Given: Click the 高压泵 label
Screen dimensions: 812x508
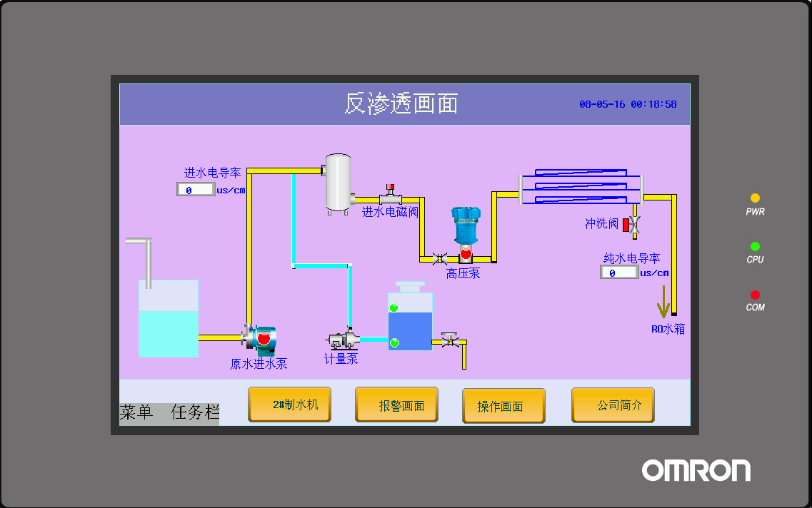Looking at the screenshot, I should 463,273.
